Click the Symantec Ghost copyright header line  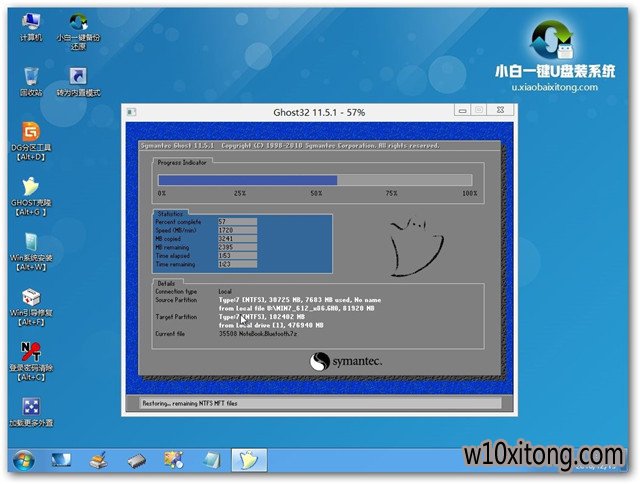(290, 146)
